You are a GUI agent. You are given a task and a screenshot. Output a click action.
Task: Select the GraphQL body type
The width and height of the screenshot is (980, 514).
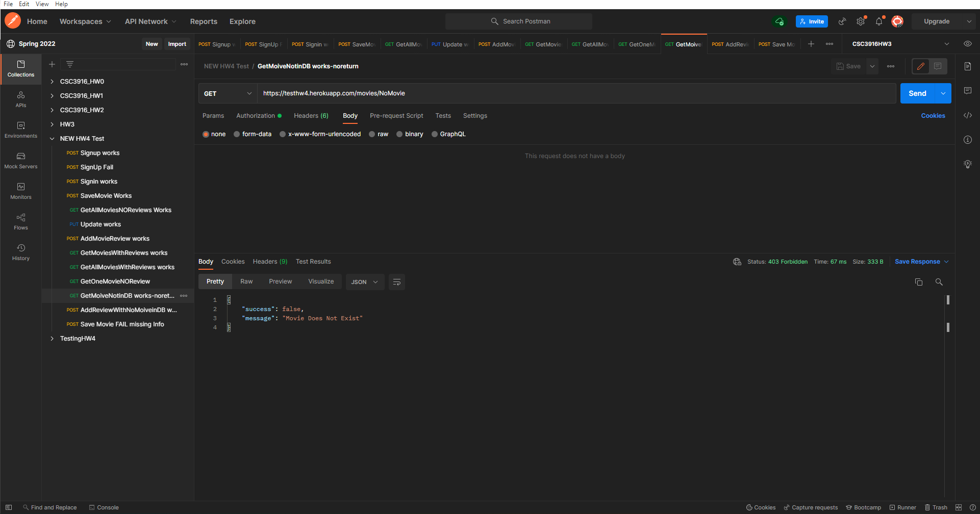(x=448, y=134)
